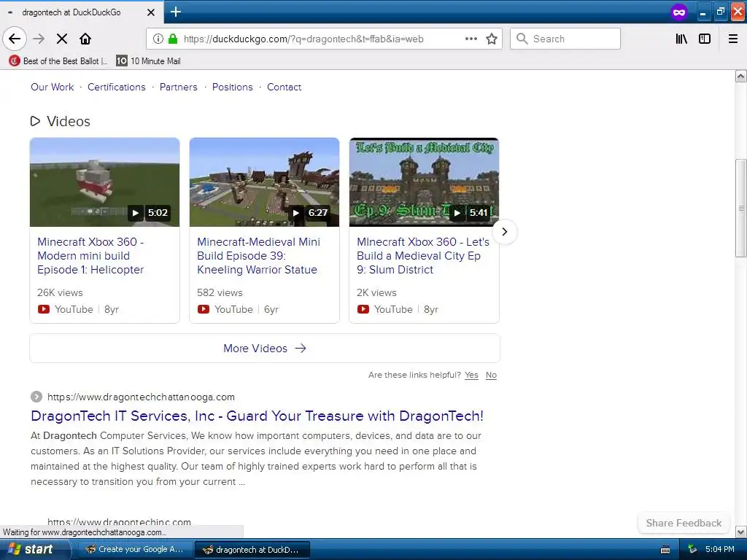This screenshot has height=560, width=747.
Task: Click the green secure connection padlock
Action: (174, 39)
